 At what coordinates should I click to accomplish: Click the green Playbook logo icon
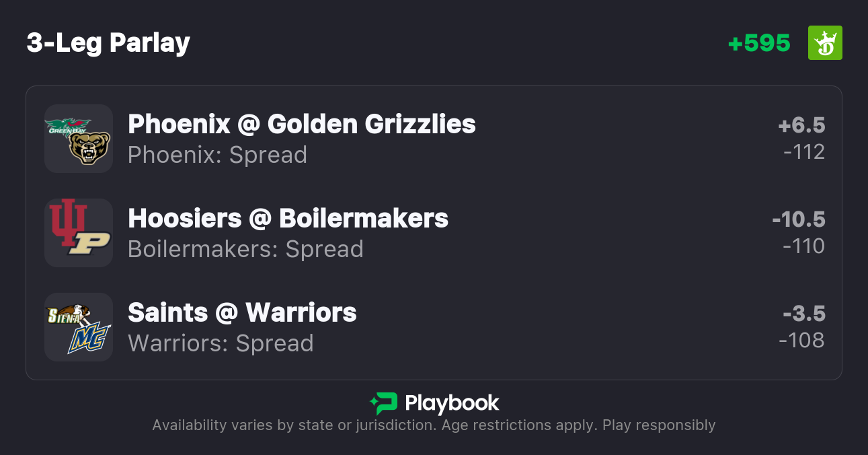click(x=383, y=403)
